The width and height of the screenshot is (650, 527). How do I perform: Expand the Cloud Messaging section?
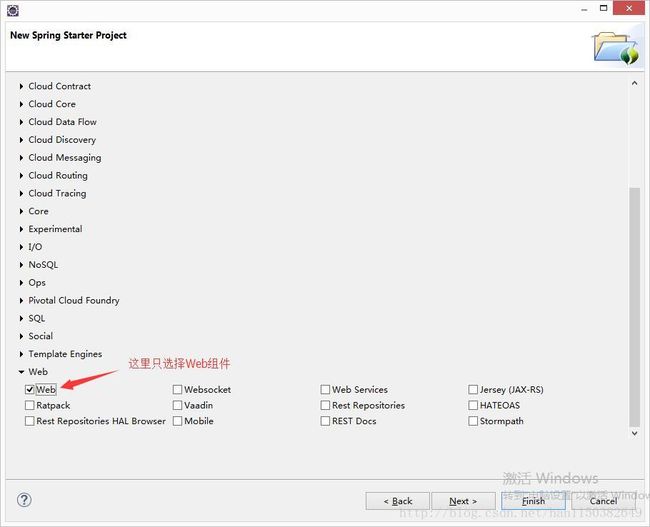point(21,158)
